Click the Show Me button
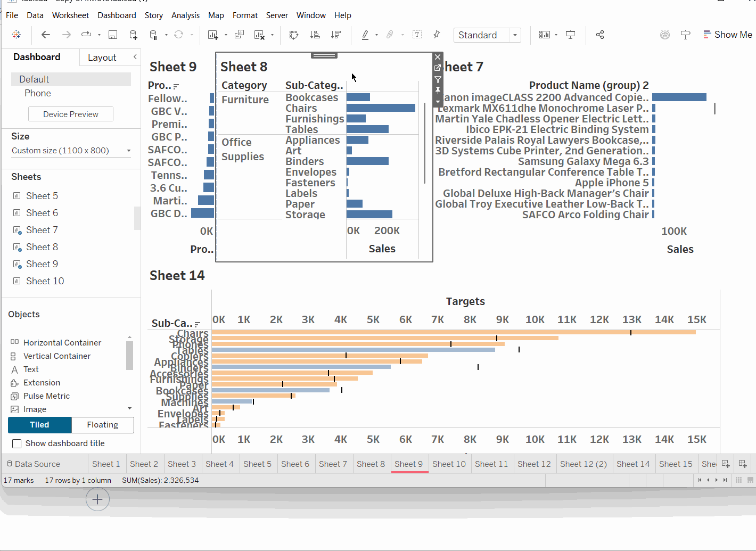This screenshot has width=756, height=551. (x=727, y=35)
